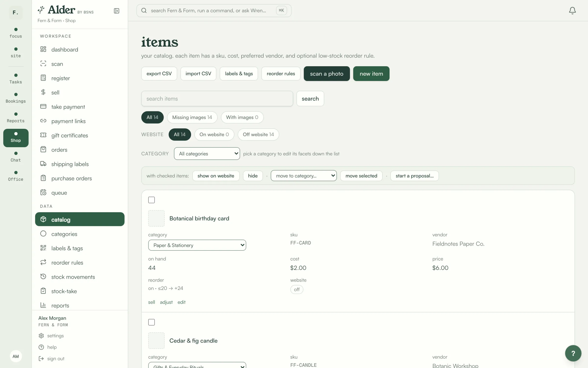The image size is (588, 368).
Task: Click the search button
Action: click(x=310, y=99)
